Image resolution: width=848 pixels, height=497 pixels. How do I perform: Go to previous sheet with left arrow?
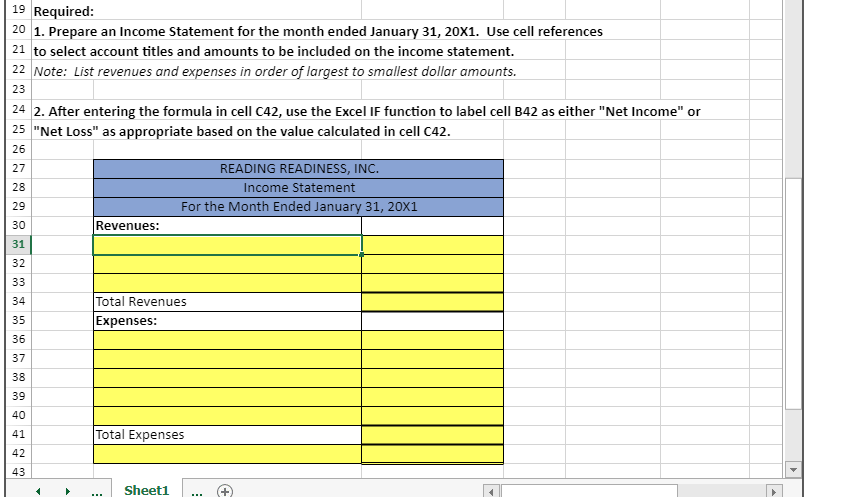pyautogui.click(x=38, y=491)
